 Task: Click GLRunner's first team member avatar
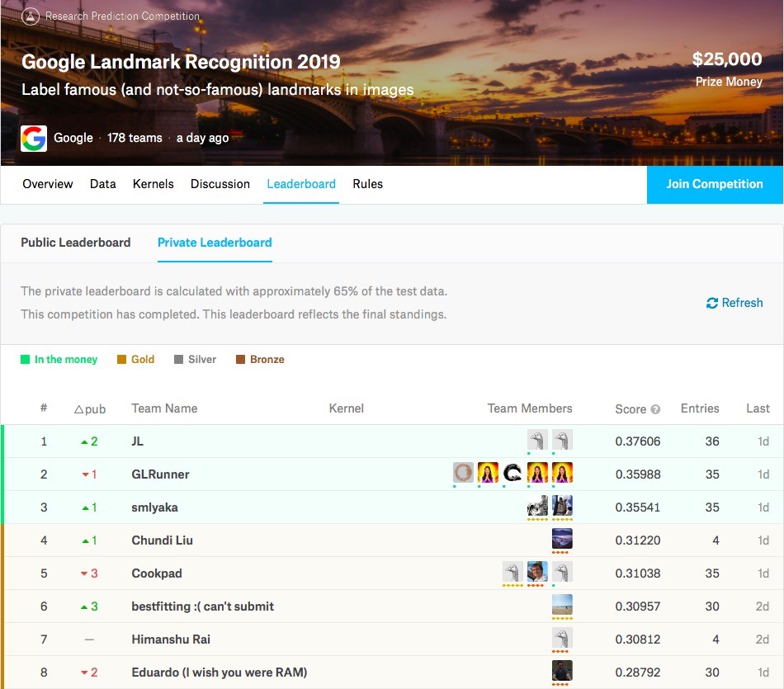click(x=463, y=473)
